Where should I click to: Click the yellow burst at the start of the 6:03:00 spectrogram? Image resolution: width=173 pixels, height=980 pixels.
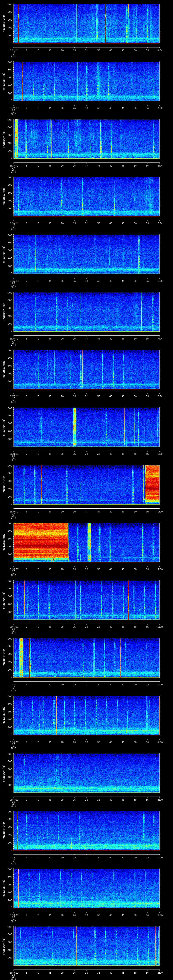(16, 139)
